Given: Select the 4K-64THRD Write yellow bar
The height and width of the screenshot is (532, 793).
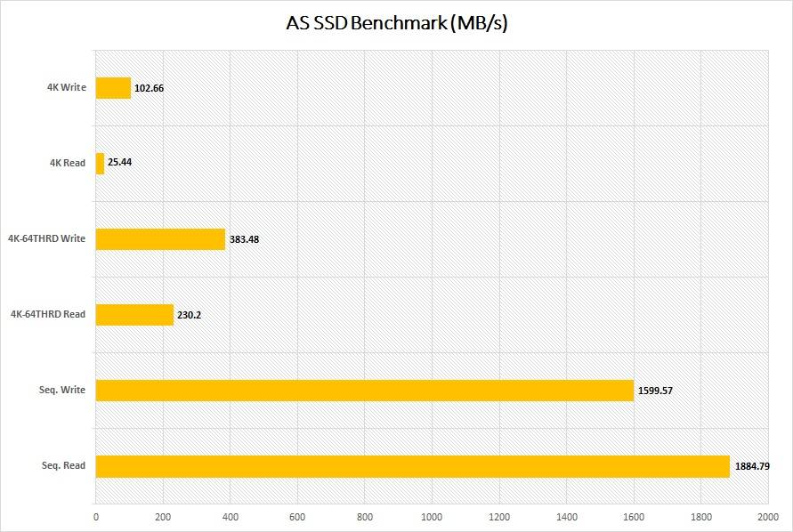Looking at the screenshot, I should tap(160, 239).
